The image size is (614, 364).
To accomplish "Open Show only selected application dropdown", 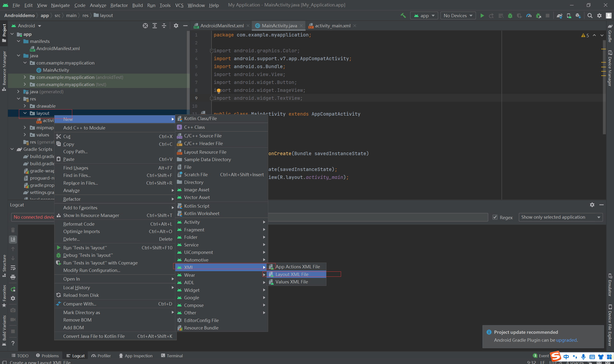I will 561,217.
